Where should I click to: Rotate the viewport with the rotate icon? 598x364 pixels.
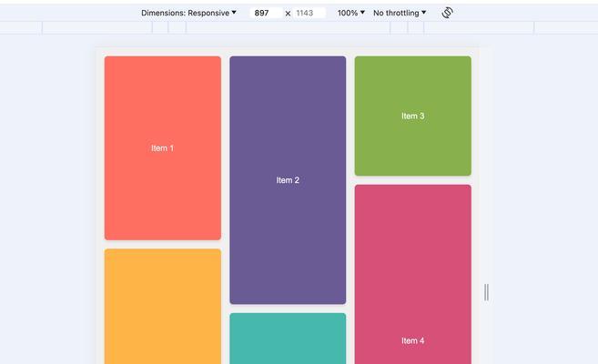point(447,13)
